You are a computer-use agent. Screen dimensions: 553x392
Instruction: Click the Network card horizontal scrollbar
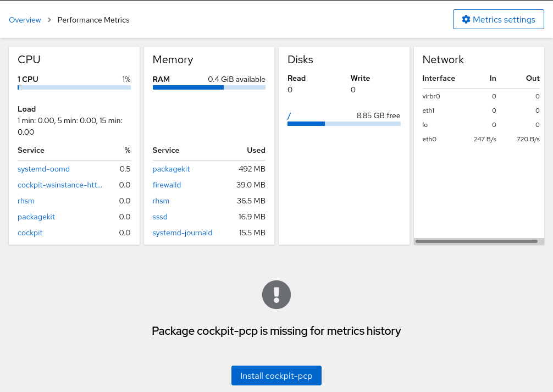coord(476,241)
